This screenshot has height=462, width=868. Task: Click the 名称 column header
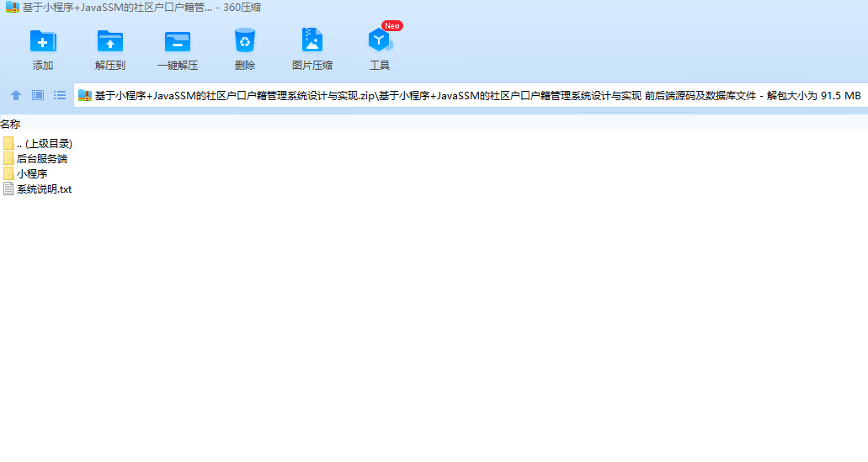pos(10,125)
